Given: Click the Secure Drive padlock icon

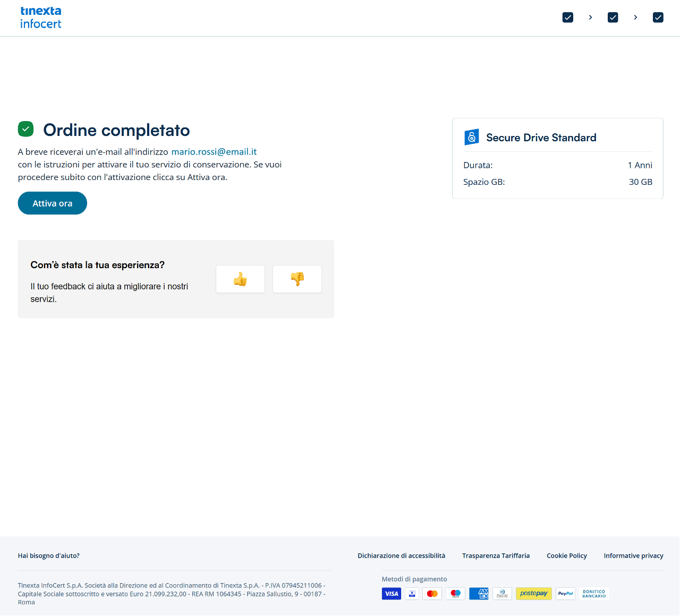Looking at the screenshot, I should tap(471, 138).
